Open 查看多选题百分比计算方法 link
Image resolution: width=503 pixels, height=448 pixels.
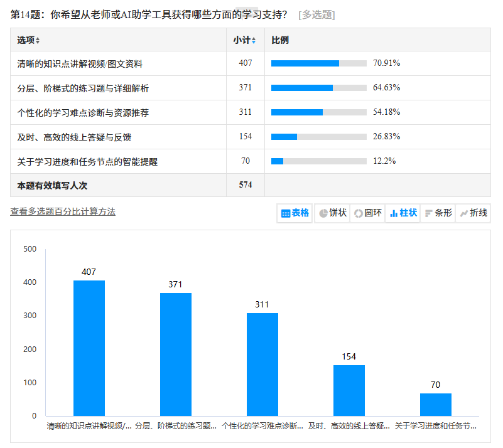pyautogui.click(x=63, y=212)
